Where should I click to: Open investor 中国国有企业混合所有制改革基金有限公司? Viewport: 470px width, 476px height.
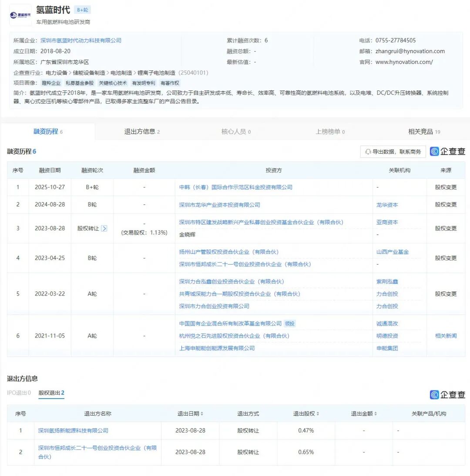(x=231, y=324)
